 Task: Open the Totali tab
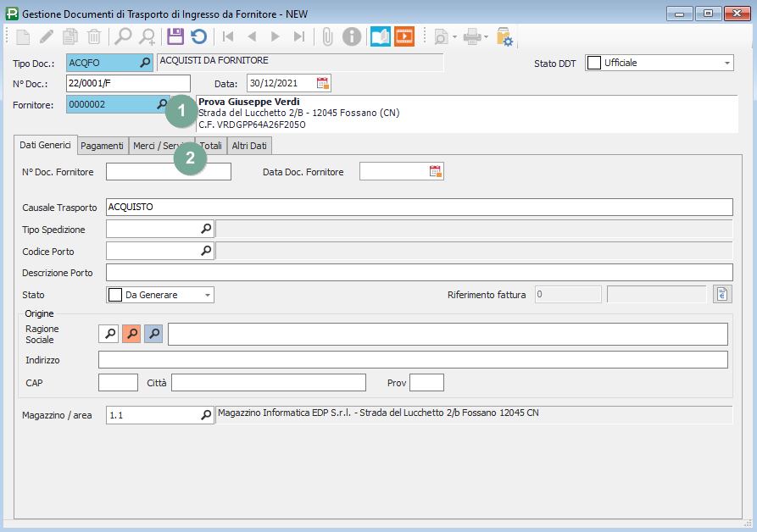coord(211,146)
